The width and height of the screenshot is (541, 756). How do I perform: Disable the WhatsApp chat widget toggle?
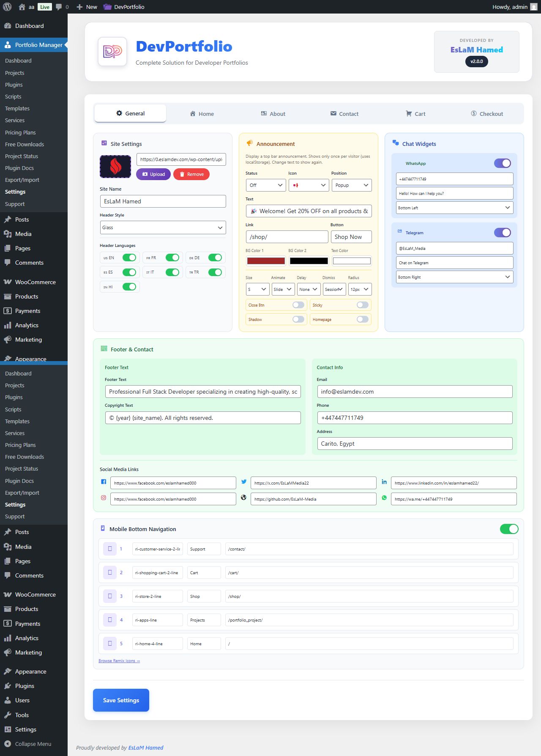tap(502, 163)
